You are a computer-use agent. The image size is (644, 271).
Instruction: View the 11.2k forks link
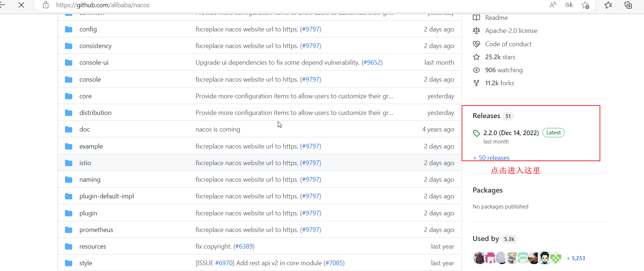coord(500,83)
